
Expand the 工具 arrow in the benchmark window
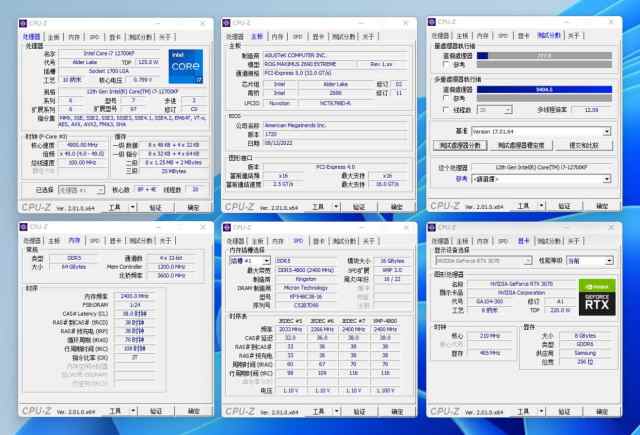(x=542, y=206)
